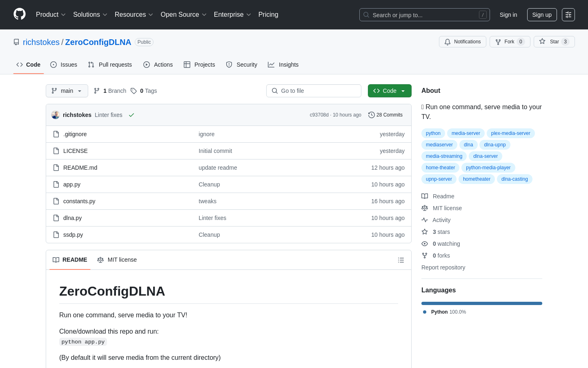The height and width of the screenshot is (368, 588).
Task: Expand the Resources menu
Action: coord(134,15)
